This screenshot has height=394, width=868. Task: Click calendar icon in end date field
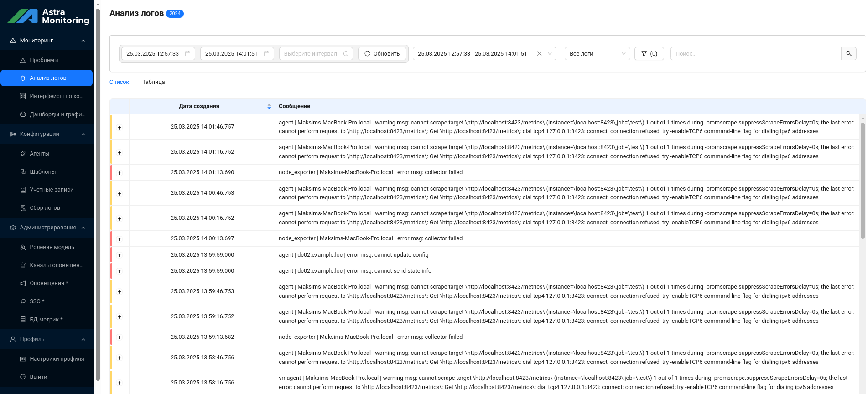(x=266, y=54)
